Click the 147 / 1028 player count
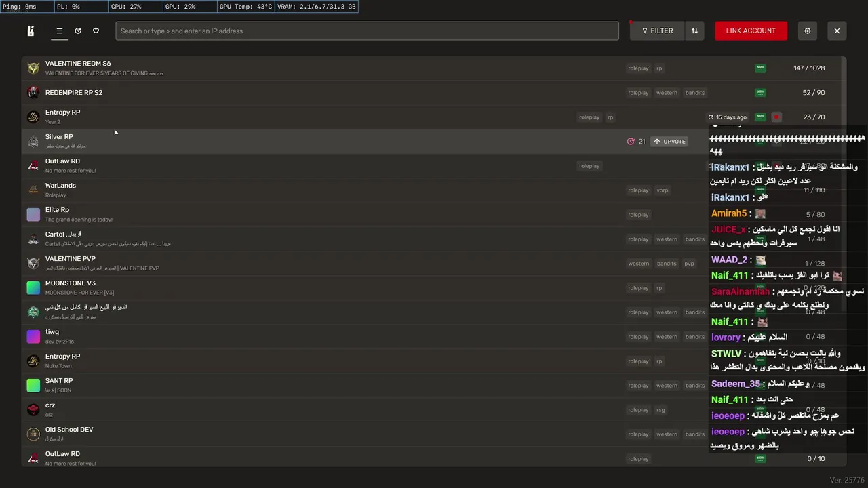Screen dimensions: 868x488 pos(809,68)
